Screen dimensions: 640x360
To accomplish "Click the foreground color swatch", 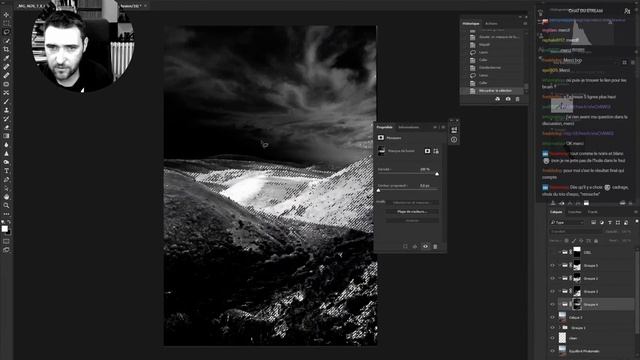I will click(4, 229).
